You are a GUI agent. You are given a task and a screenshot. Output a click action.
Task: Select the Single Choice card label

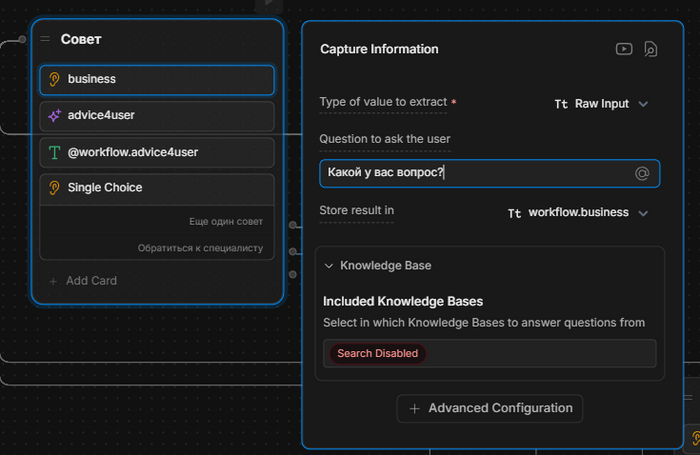(105, 188)
